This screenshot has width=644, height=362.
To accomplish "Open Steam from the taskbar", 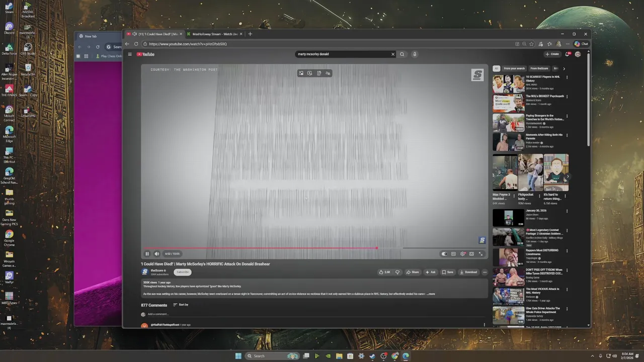I will pyautogui.click(x=372, y=356).
